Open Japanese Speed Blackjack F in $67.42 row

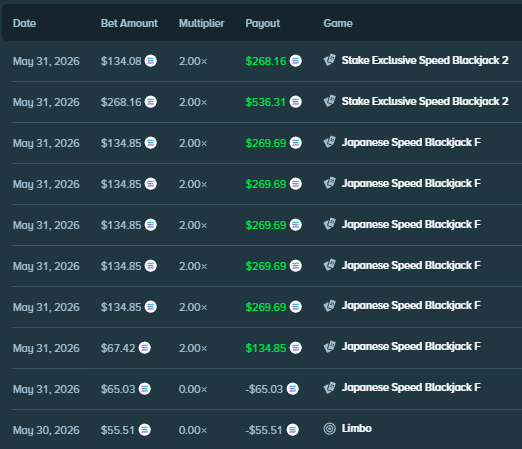[x=411, y=347]
